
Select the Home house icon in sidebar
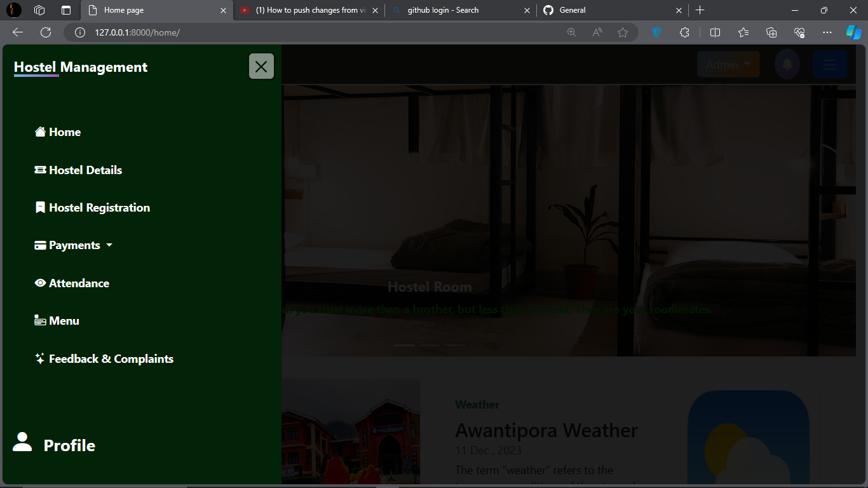(40, 131)
